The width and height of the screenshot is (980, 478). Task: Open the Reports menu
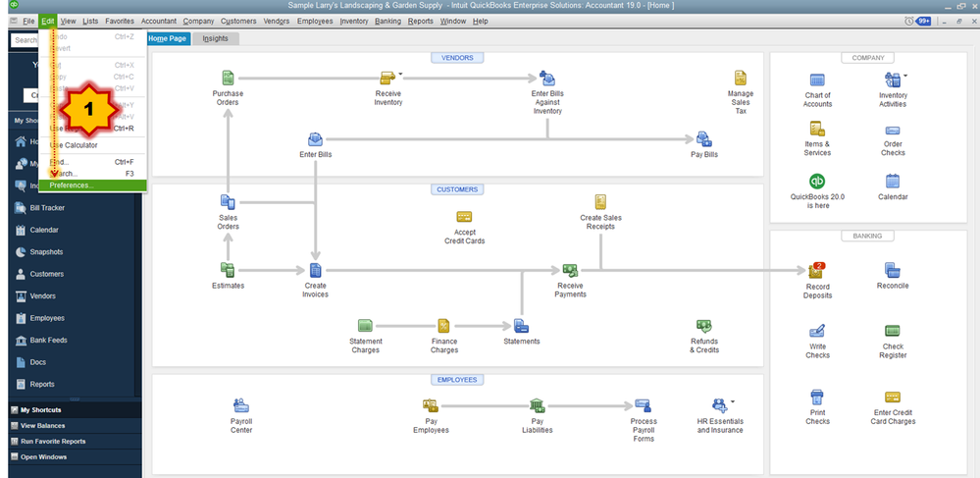click(421, 22)
